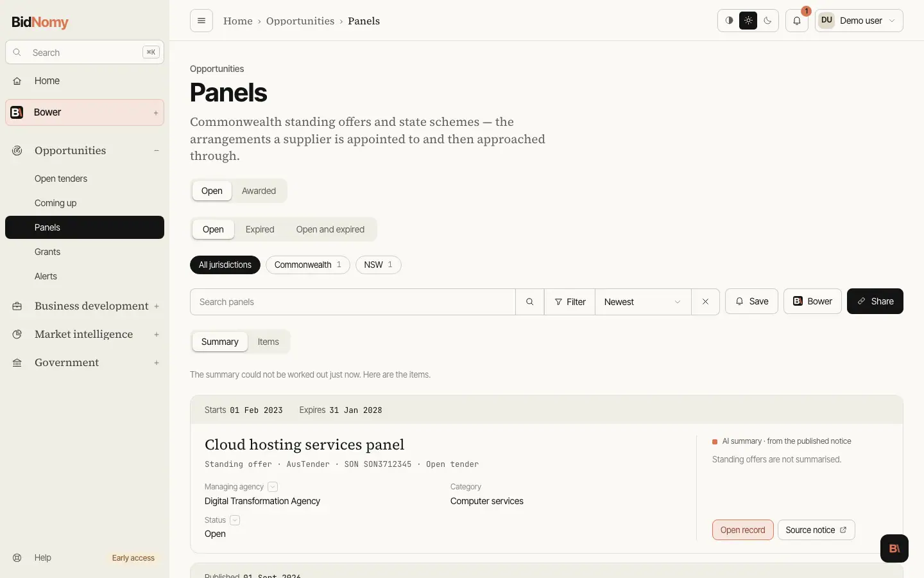Image resolution: width=924 pixels, height=578 pixels.
Task: Select the light theme sun icon
Action: click(x=748, y=21)
